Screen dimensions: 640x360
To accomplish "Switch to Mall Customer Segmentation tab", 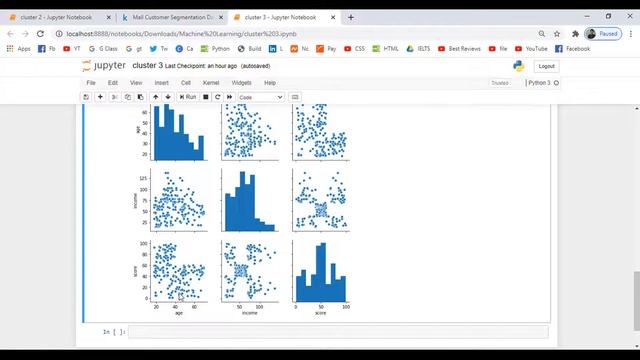I will [x=173, y=18].
